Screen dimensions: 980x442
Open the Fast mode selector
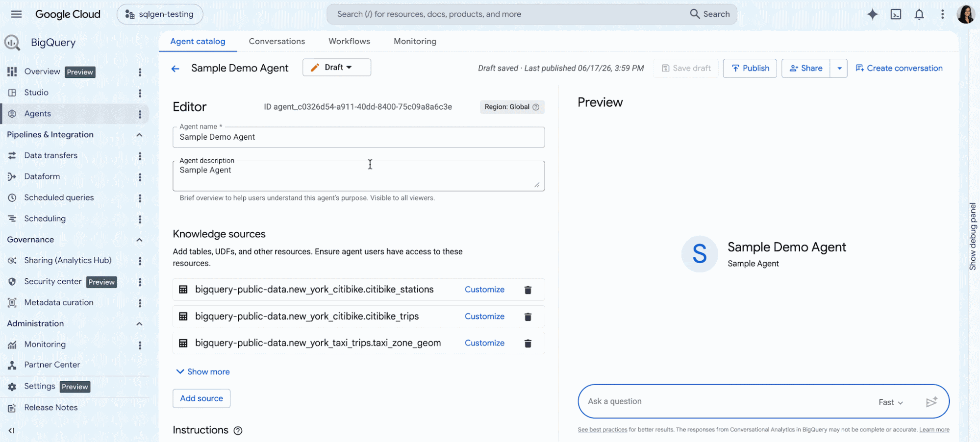tap(891, 402)
